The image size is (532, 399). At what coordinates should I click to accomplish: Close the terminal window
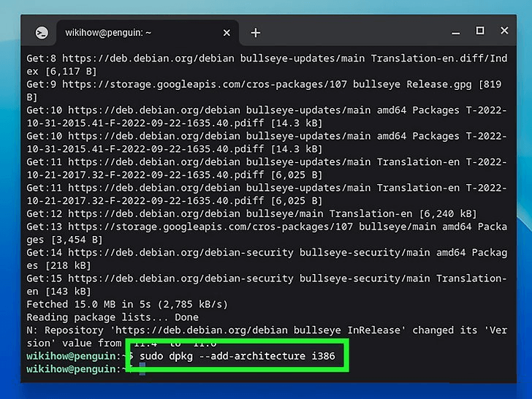tap(504, 31)
